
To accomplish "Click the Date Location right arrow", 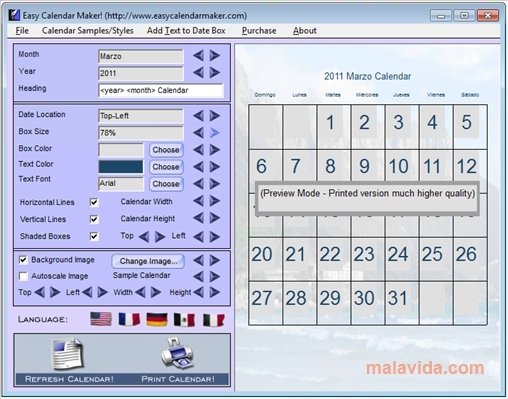I will pyautogui.click(x=215, y=116).
